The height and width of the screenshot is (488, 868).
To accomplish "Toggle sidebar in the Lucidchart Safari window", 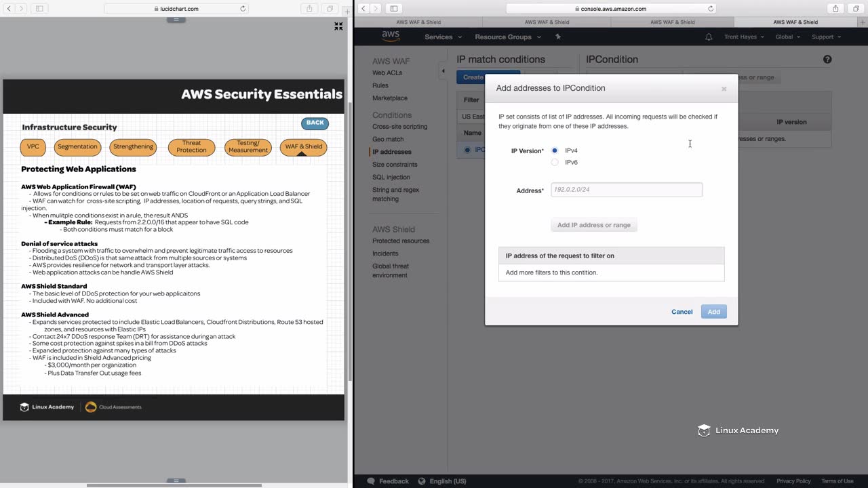I will [39, 9].
